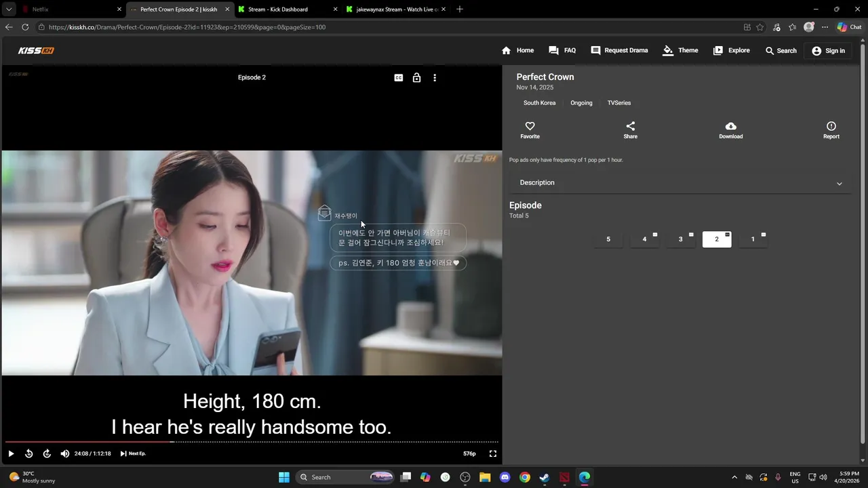Open the Home page from the nav bar
The image size is (868, 488).
(517, 51)
